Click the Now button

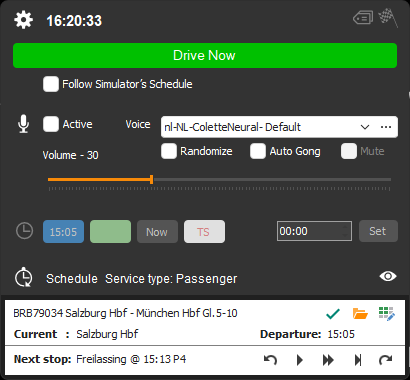pyautogui.click(x=157, y=231)
